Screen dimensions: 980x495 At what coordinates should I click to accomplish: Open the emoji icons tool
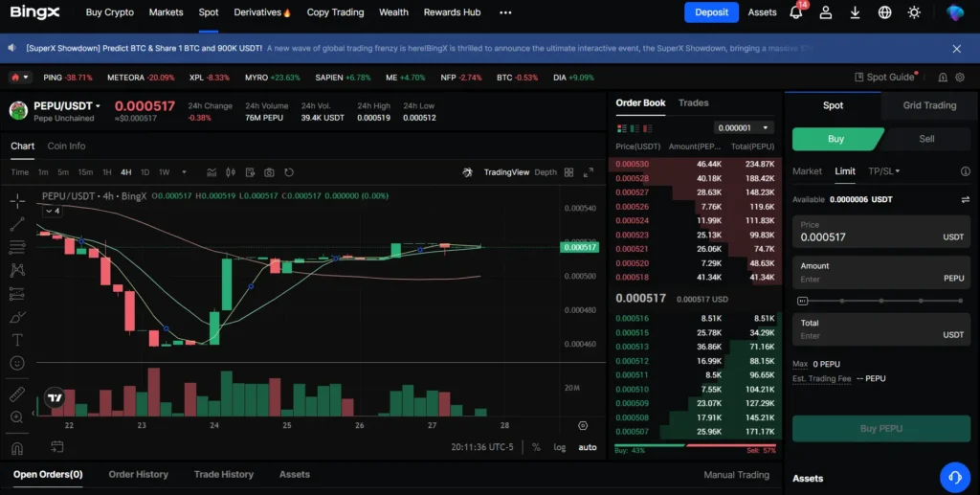(x=17, y=363)
